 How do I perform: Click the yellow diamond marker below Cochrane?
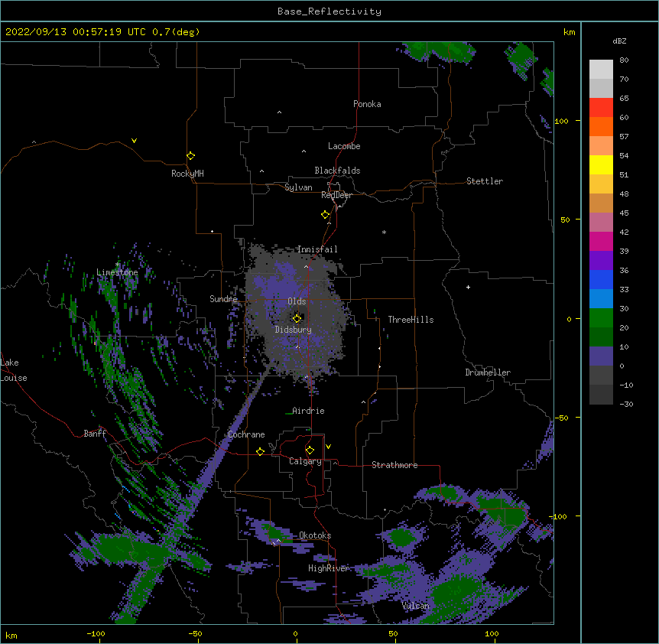[x=260, y=451]
